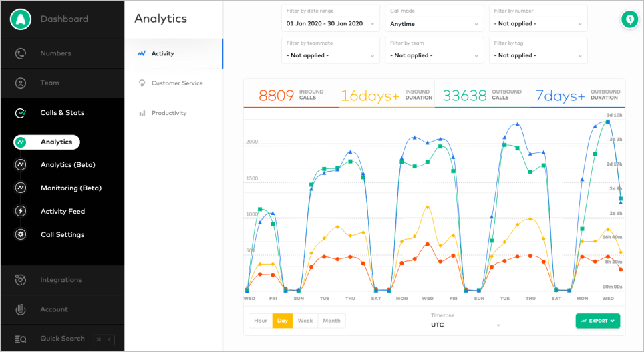Open the Numbers phone icon in sidebar
The width and height of the screenshot is (644, 352).
[21, 53]
